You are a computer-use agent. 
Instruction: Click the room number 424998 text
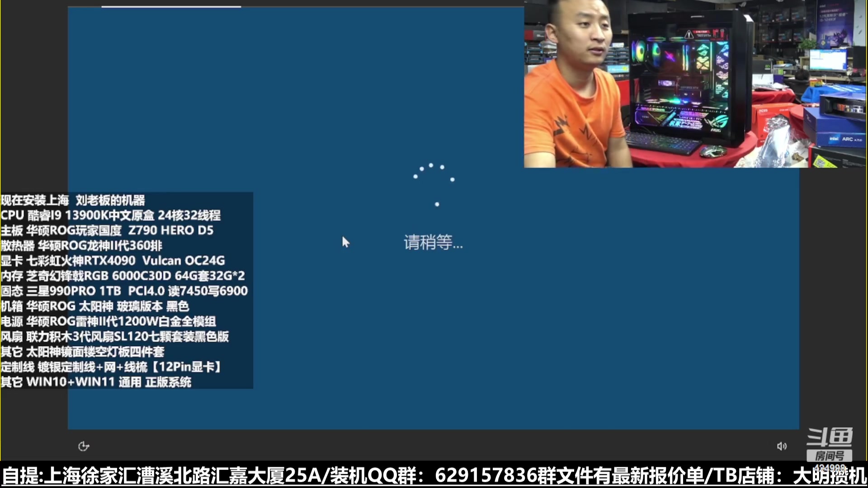pos(830,468)
